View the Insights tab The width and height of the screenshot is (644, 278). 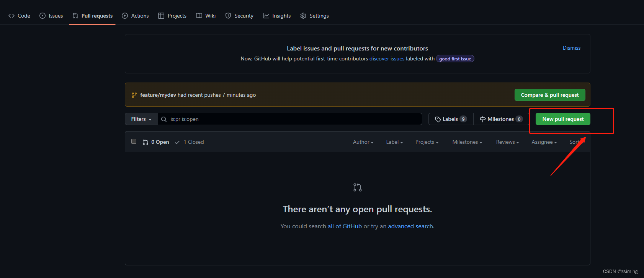click(277, 16)
